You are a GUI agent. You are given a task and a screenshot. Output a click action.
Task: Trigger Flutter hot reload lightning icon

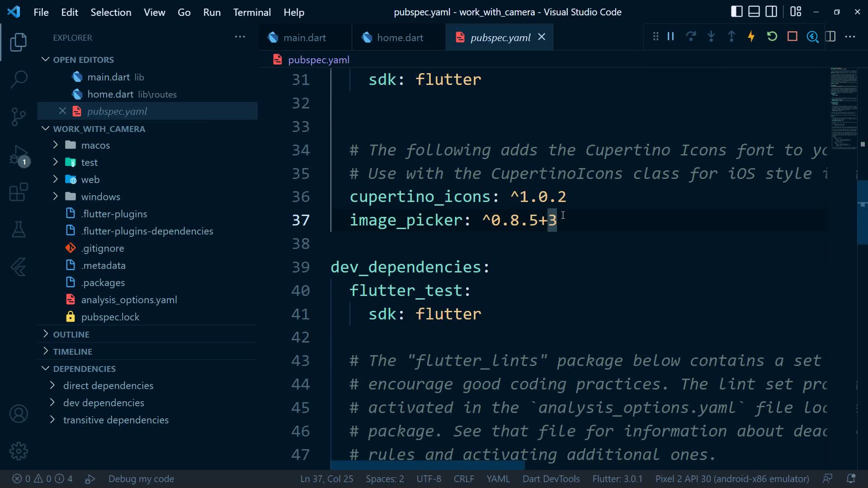pyautogui.click(x=751, y=37)
